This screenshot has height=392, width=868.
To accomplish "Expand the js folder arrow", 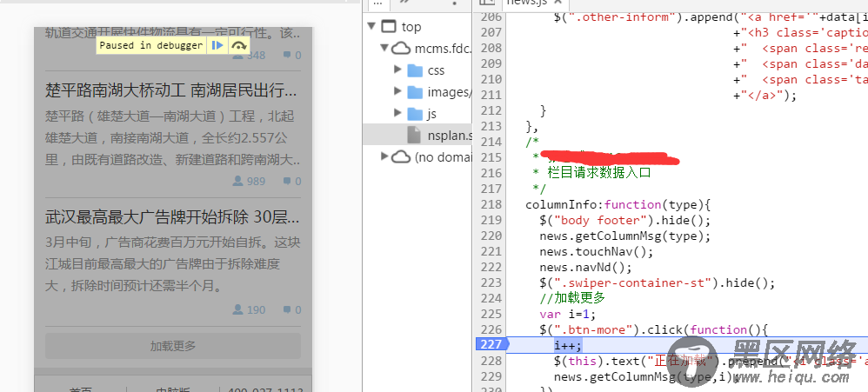I will tap(397, 113).
